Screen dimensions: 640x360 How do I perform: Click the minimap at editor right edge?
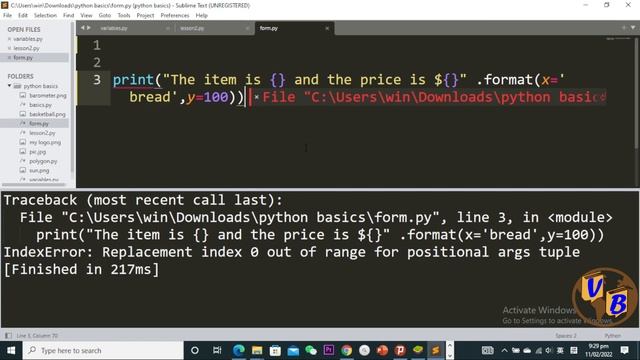[618, 39]
